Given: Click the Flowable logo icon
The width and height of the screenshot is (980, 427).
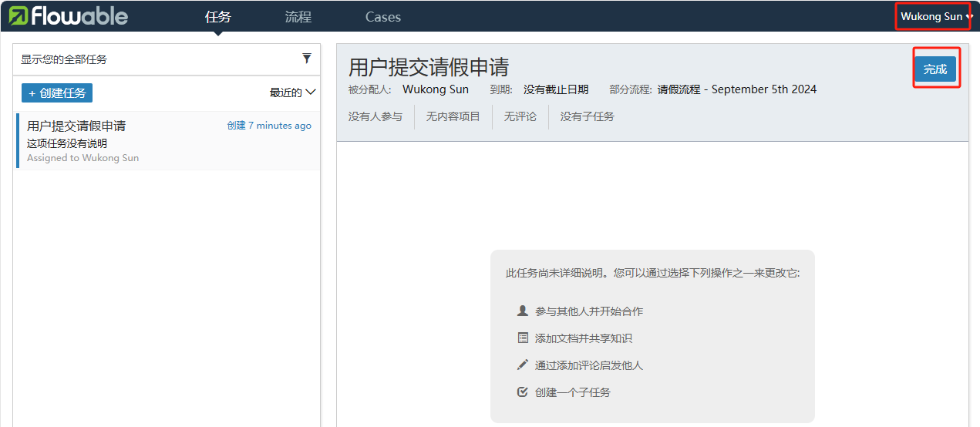Looking at the screenshot, I should 19,16.
